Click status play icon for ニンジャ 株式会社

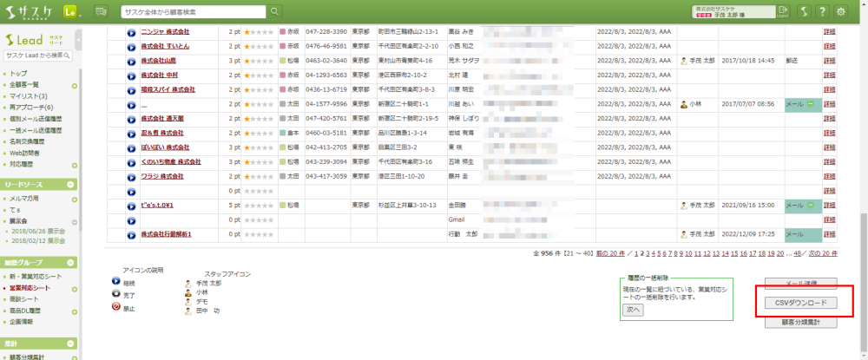tap(131, 32)
